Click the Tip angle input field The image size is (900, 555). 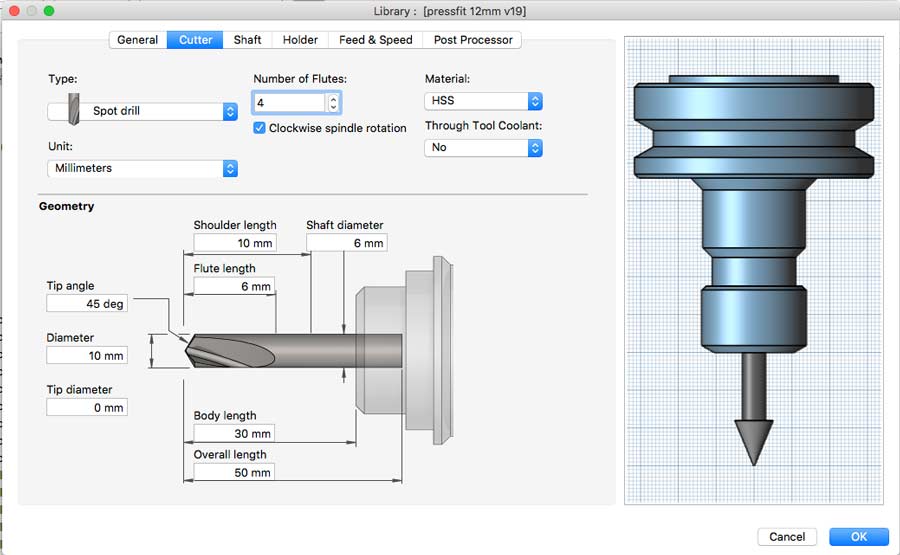pyautogui.click(x=87, y=304)
